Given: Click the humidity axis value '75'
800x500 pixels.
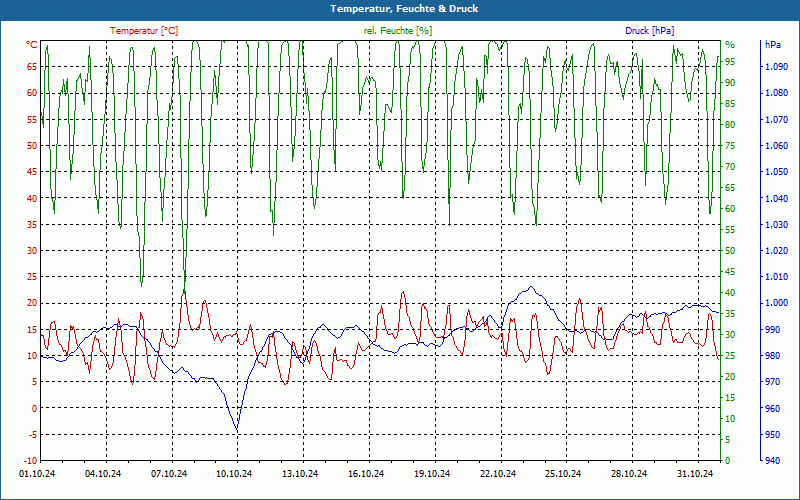Looking at the screenshot, I should [x=730, y=145].
